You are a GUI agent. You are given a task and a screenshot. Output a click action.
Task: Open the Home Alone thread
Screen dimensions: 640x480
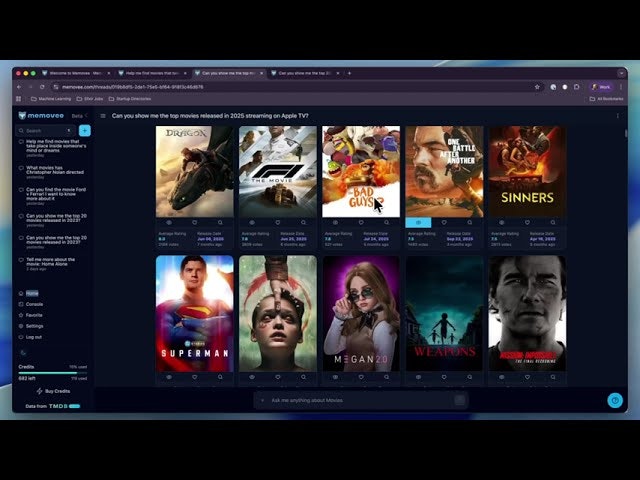click(x=53, y=264)
